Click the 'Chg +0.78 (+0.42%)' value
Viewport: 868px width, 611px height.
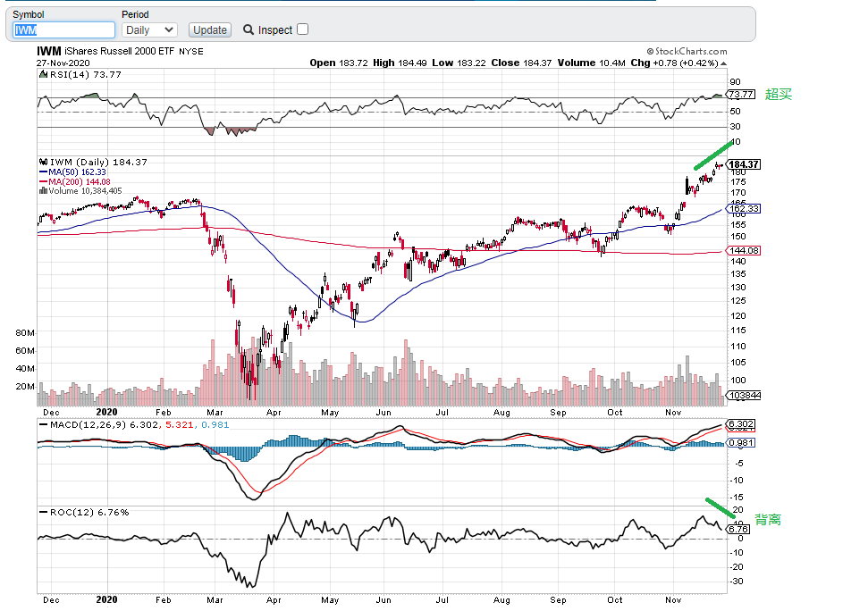coord(674,63)
